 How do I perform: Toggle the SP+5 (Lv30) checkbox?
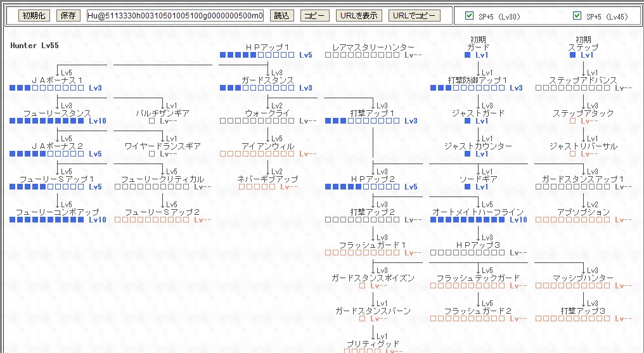click(469, 16)
